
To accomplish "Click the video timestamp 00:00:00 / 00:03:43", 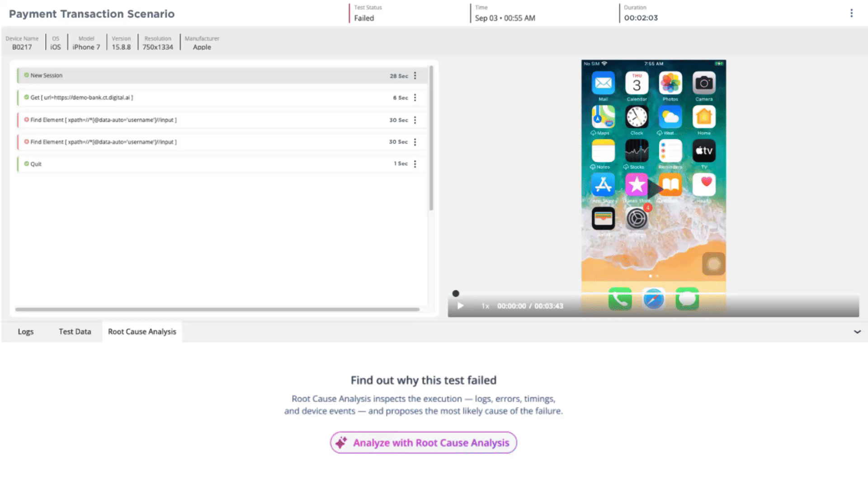I will tap(530, 306).
